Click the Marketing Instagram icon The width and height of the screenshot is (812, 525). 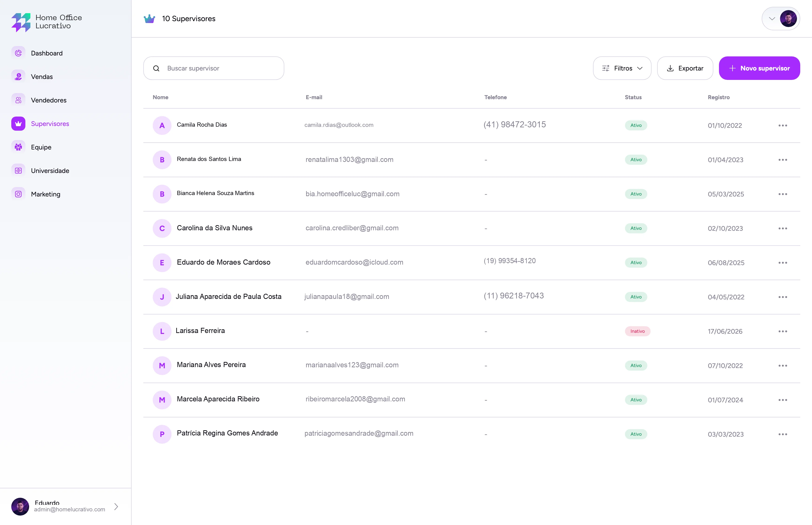18,194
